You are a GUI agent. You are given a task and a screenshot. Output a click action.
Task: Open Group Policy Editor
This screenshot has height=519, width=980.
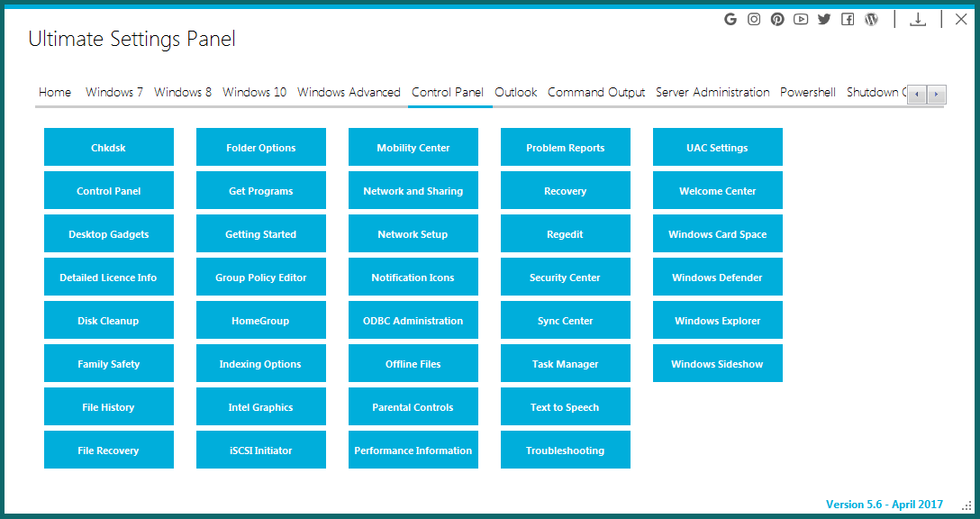[x=260, y=278]
